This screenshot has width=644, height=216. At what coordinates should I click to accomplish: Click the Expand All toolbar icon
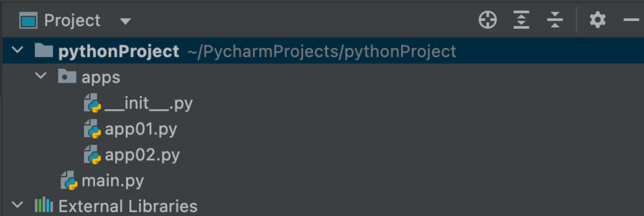tap(521, 20)
